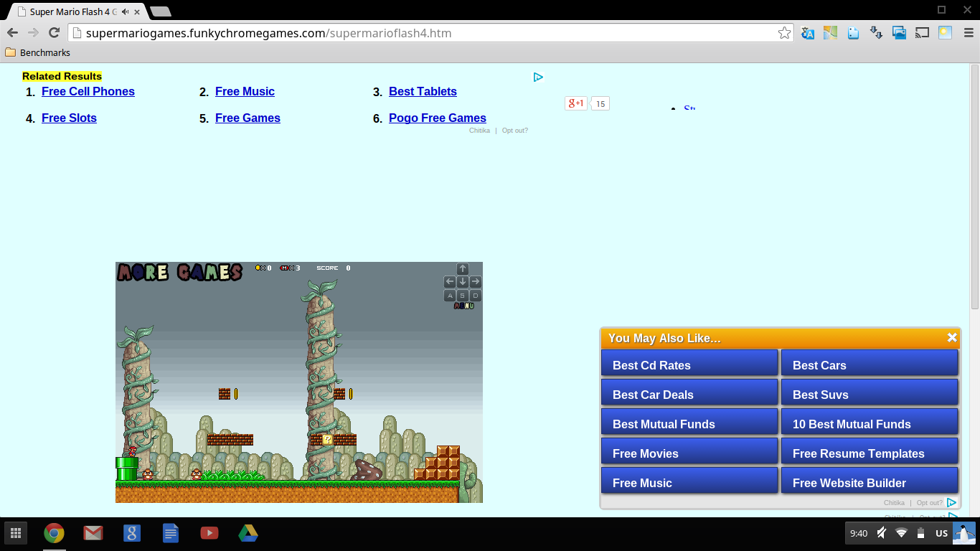
Task: Click the blue pictures extension icon
Action: [899, 33]
